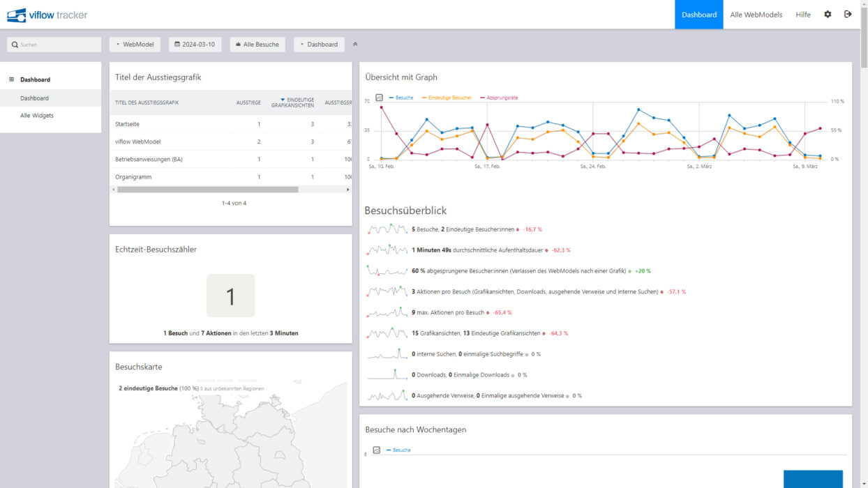Click the exit table horizontal scrollbar thumb
The height and width of the screenshot is (488, 868).
tap(207, 190)
